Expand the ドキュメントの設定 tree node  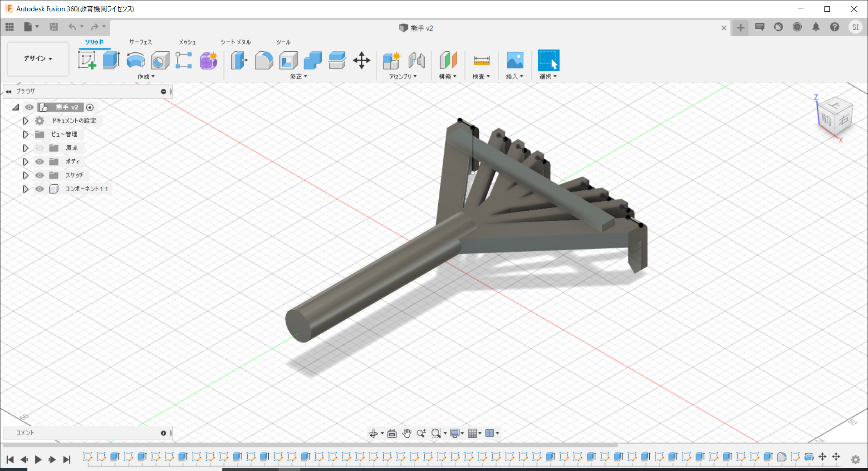click(25, 121)
